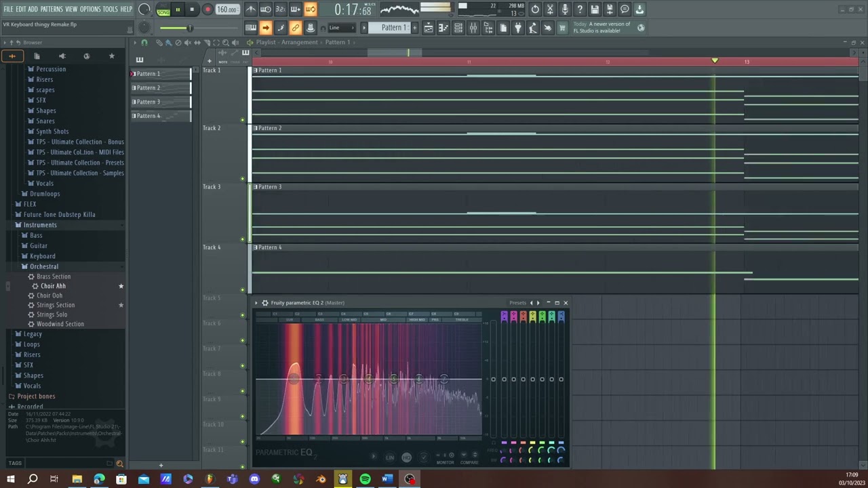The image size is (868, 488).
Task: Open the EDIT menu
Action: point(20,9)
